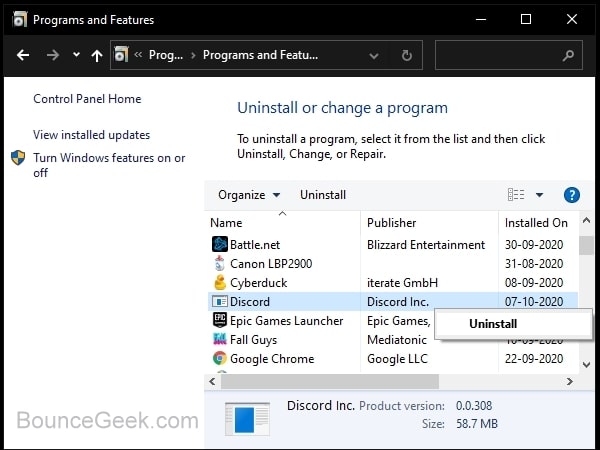The image size is (600, 450).
Task: Click View installed updates link
Action: click(91, 135)
